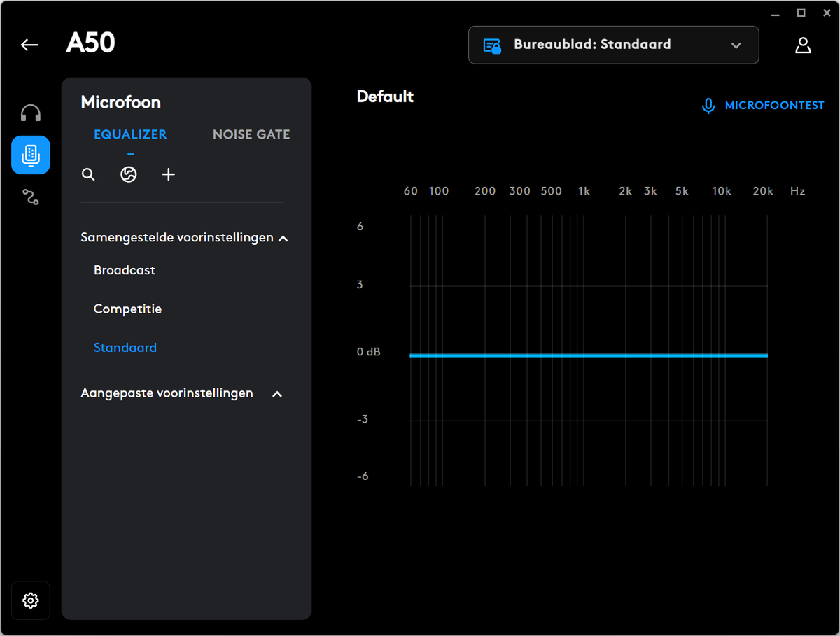Select the EQUALIZER tab
Screen dimensions: 840x636
click(130, 134)
